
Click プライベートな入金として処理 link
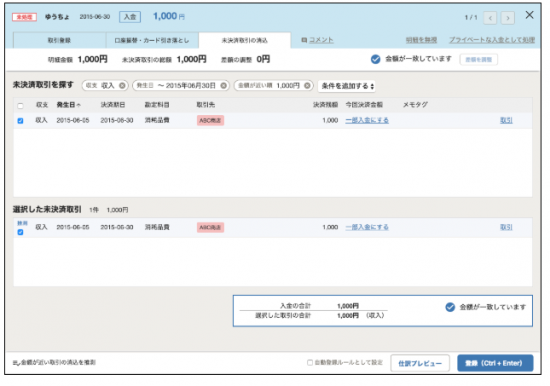pyautogui.click(x=492, y=40)
